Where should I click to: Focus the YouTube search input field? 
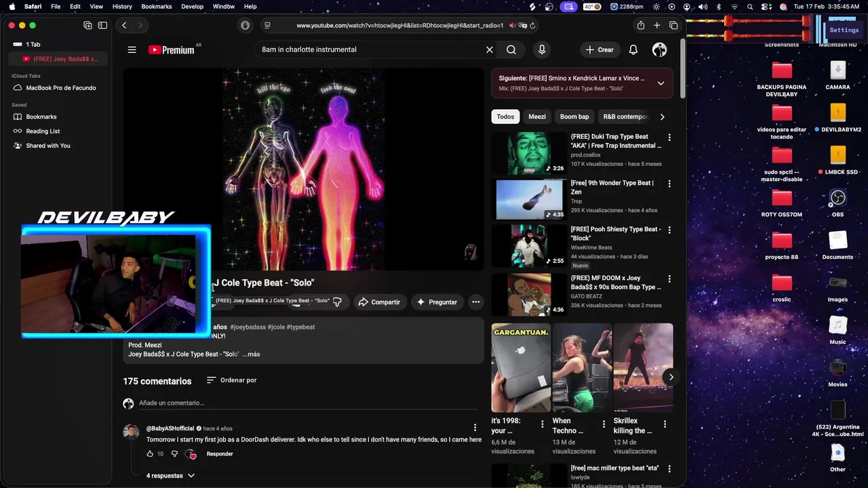pyautogui.click(x=370, y=49)
